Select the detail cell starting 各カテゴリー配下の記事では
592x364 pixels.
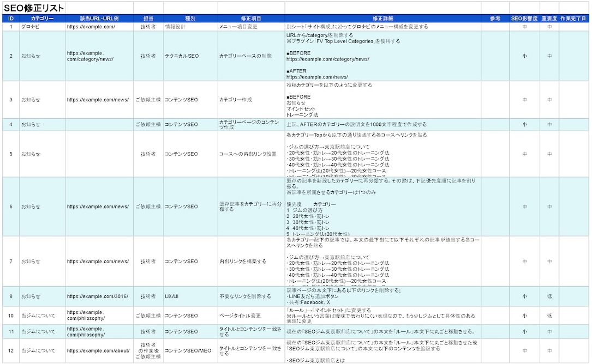point(383,262)
